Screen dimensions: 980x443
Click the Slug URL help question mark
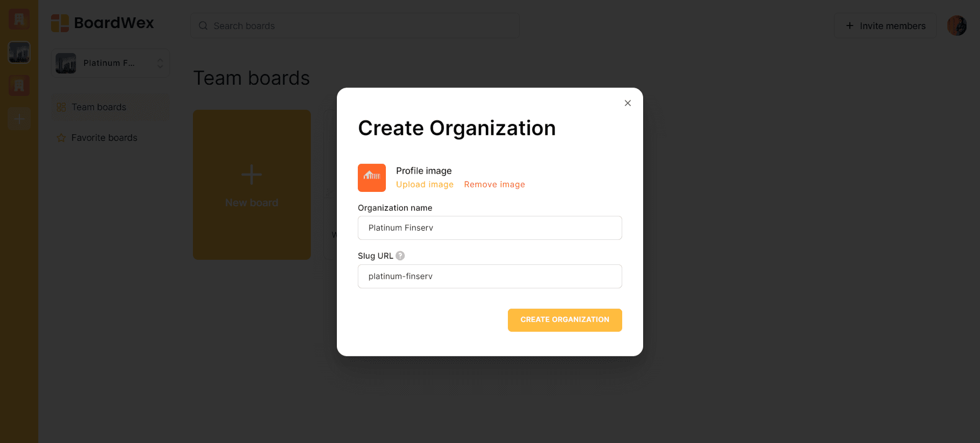click(400, 256)
